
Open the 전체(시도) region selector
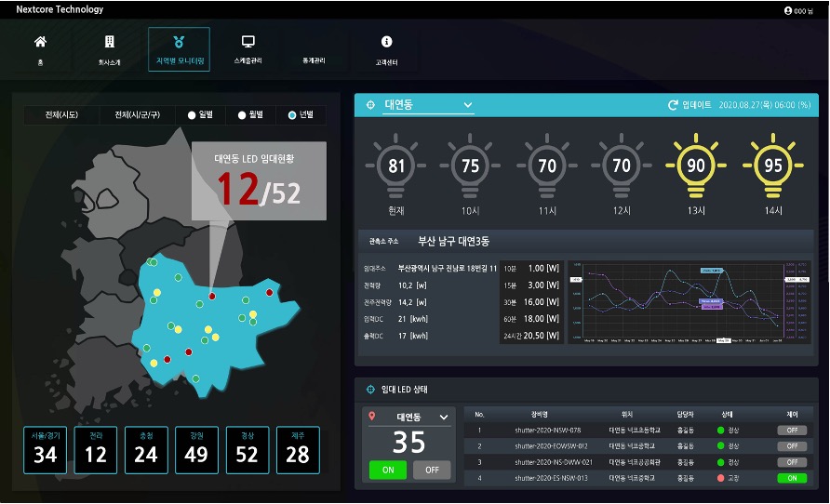(61, 114)
